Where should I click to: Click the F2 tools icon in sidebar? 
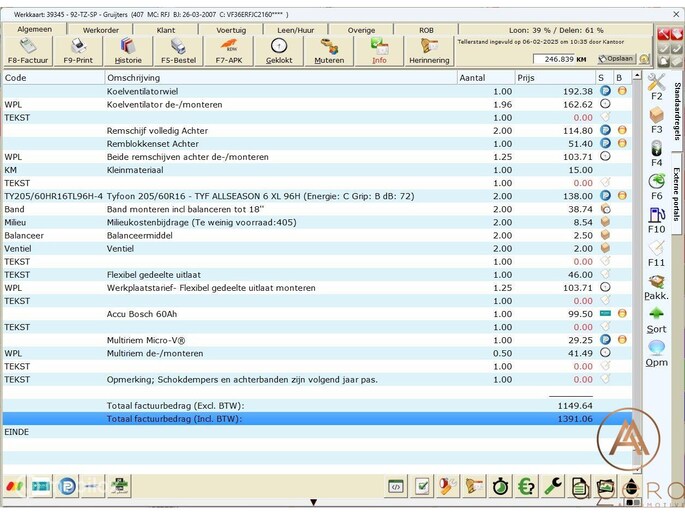[x=656, y=83]
